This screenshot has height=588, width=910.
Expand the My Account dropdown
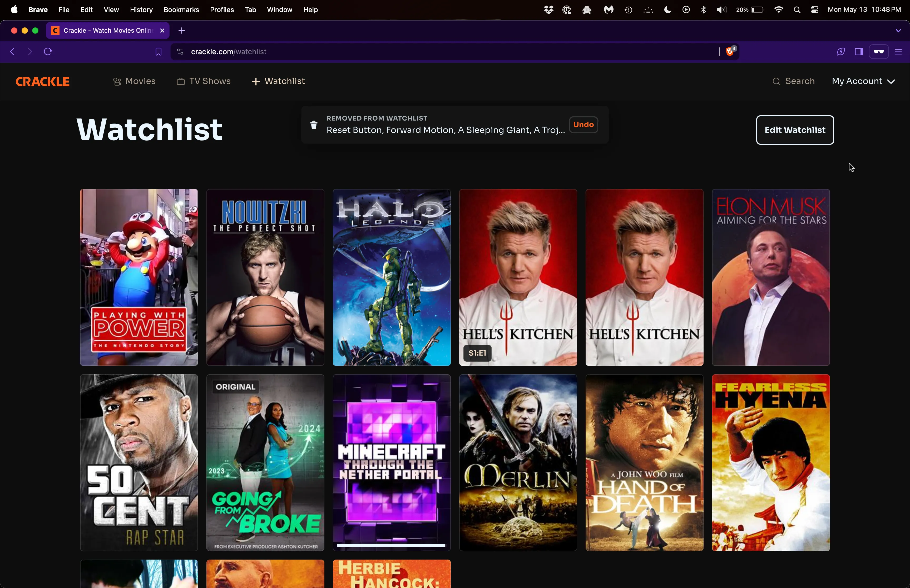863,81
